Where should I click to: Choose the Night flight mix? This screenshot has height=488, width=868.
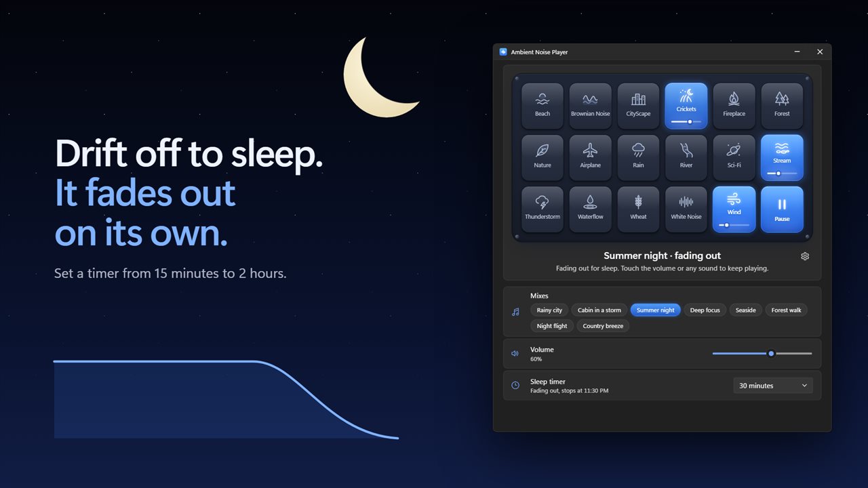(552, 326)
